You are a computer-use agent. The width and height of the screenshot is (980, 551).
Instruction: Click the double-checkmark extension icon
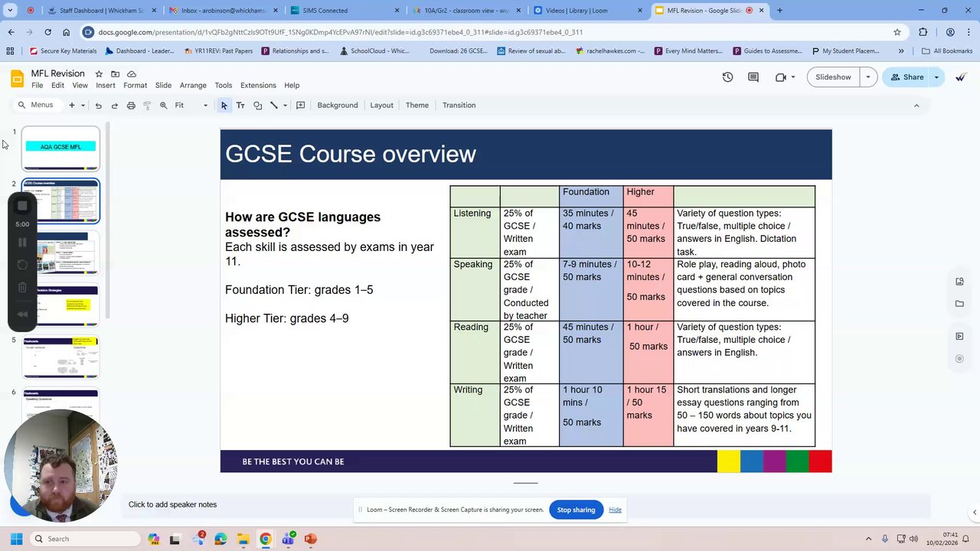[961, 77]
